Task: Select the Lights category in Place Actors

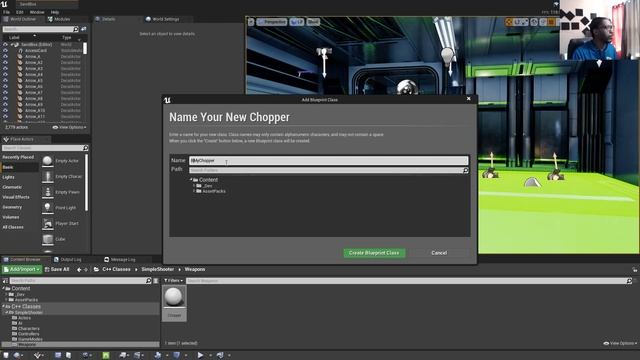Action: pyautogui.click(x=8, y=177)
